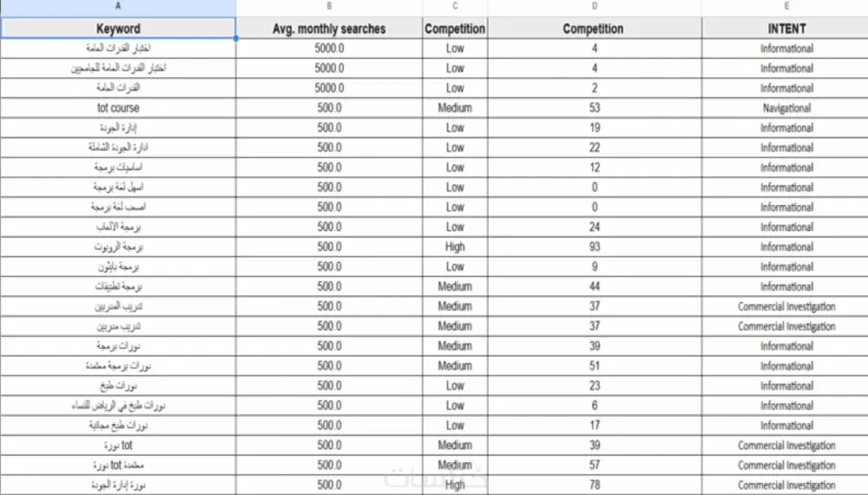Image resolution: width=868 pixels, height=495 pixels.
Task: Select the 500.0 cell in row with 78
Action: [329, 485]
